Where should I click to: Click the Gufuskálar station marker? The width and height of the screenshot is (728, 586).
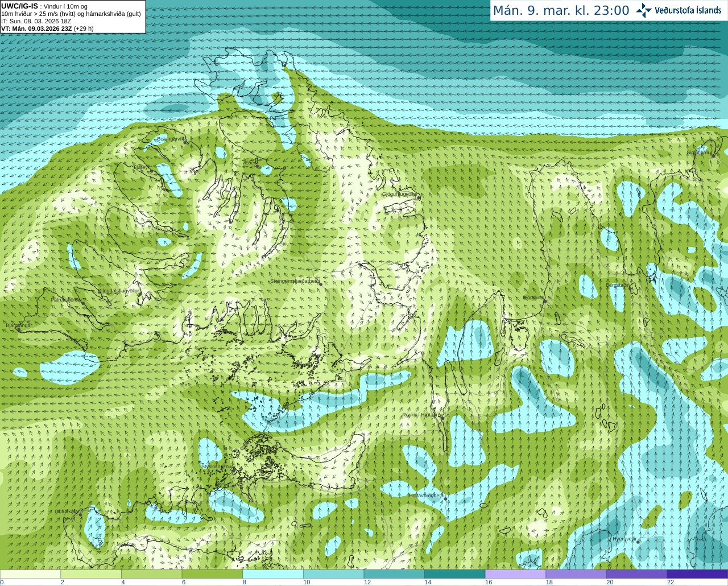click(80, 514)
